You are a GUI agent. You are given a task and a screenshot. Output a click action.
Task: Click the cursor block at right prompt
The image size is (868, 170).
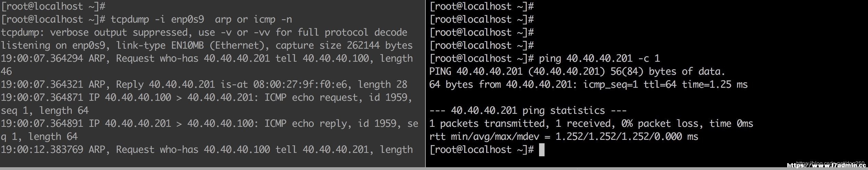click(542, 150)
